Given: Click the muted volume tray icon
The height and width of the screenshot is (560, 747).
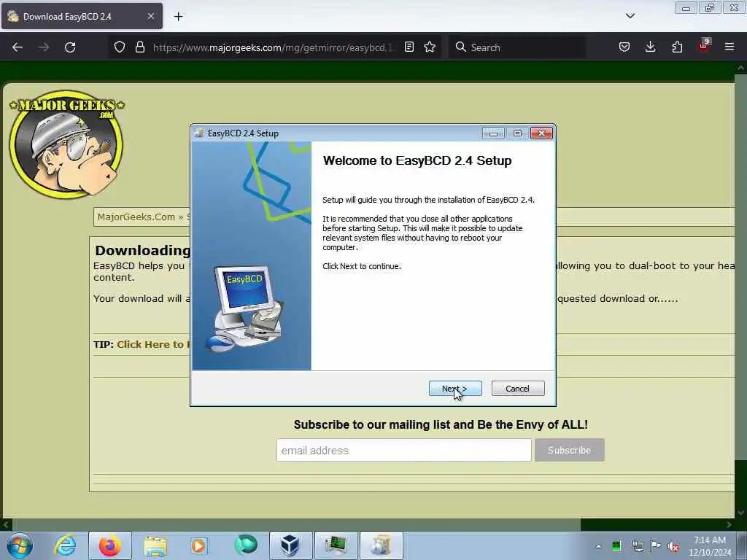Looking at the screenshot, I should click(673, 546).
